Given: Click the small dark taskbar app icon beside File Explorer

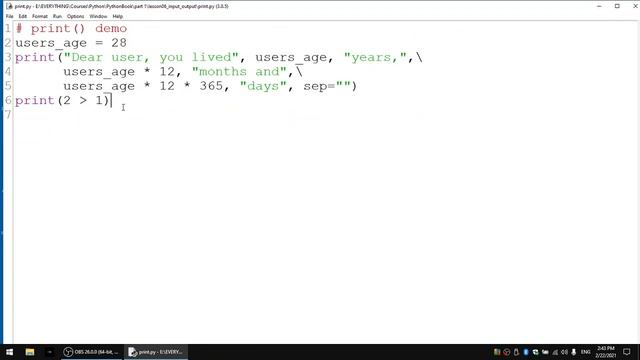Looking at the screenshot, I should pyautogui.click(x=49, y=352).
